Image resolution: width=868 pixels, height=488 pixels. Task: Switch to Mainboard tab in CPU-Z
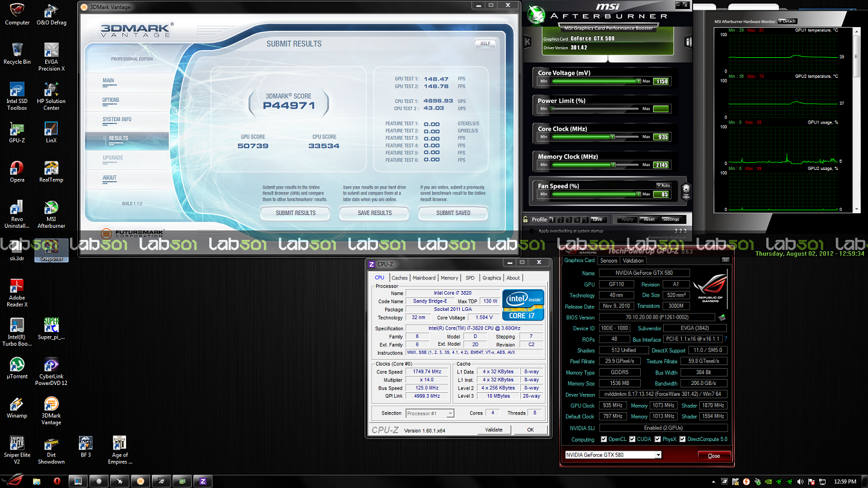coord(424,278)
